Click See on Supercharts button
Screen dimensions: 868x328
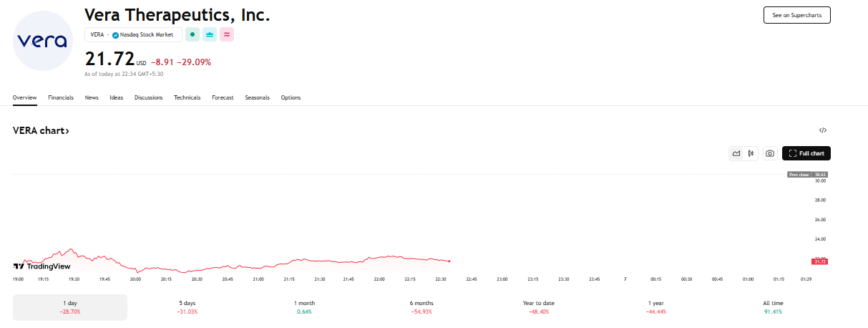(797, 15)
